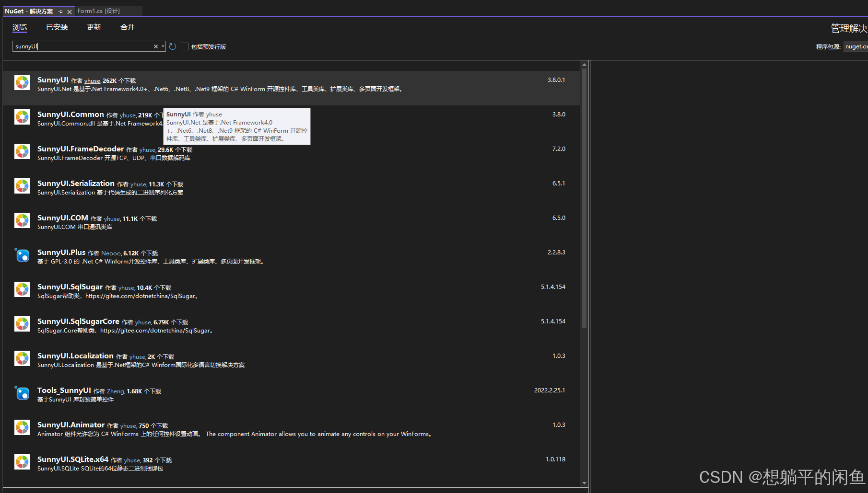
Task: Pin the NuGet solution tab
Action: click(60, 11)
